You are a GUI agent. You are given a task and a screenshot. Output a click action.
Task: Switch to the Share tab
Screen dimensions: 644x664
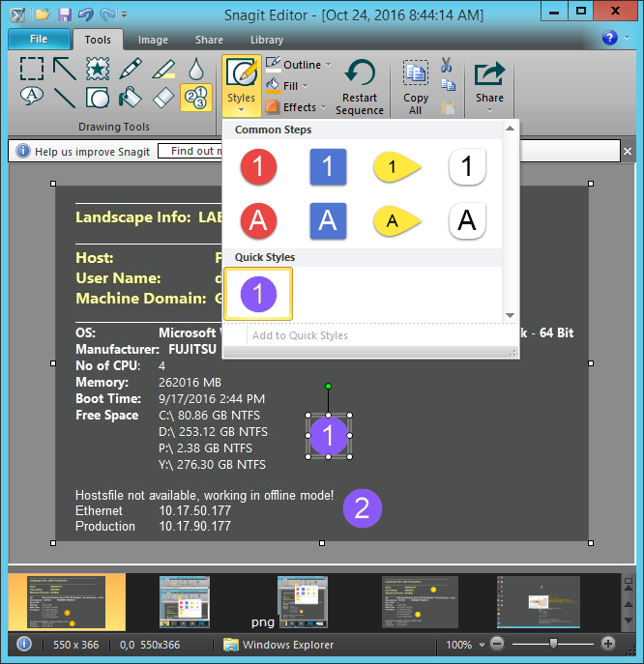[x=209, y=40]
